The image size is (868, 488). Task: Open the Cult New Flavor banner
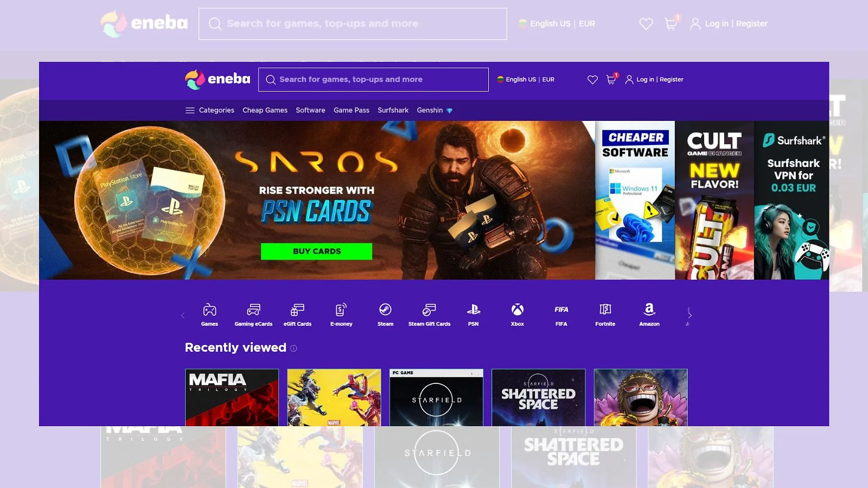coord(714,200)
